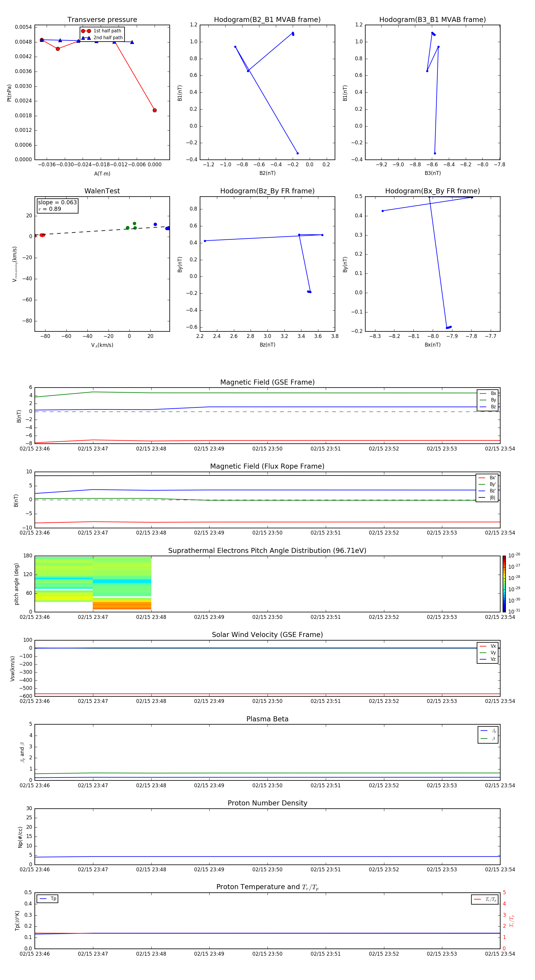This screenshot has height=980, width=535.
Task: Click the Vz legend entry in velocity panel
Action: coord(488,659)
